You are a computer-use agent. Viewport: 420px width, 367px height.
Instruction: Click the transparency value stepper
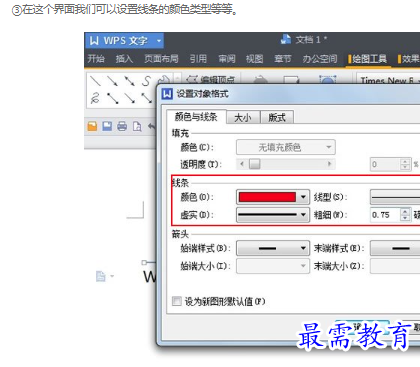pyautogui.click(x=405, y=164)
